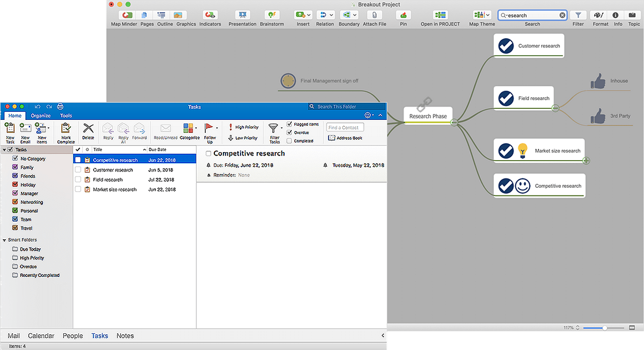644x350 pixels.
Task: Enable the Completed tasks filter
Action: pyautogui.click(x=289, y=141)
